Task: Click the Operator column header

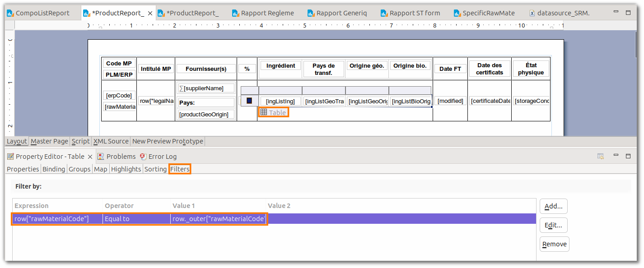Action: pos(137,206)
